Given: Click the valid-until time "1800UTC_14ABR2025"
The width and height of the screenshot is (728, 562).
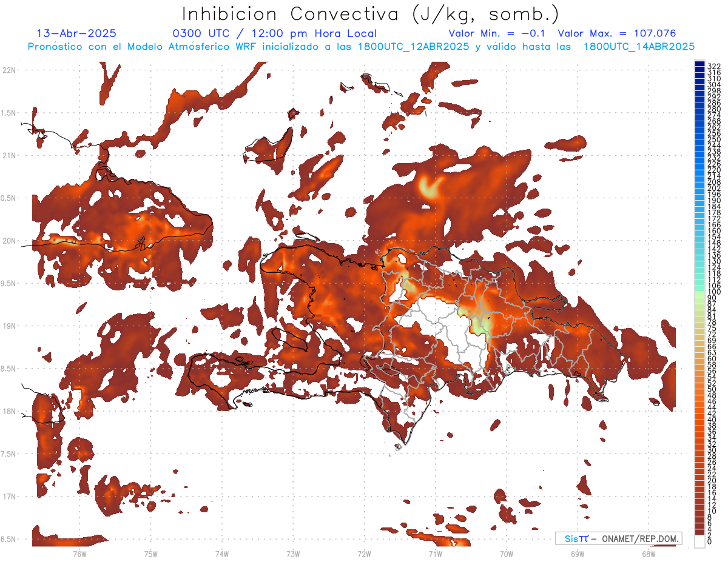Looking at the screenshot, I should click(x=638, y=47).
